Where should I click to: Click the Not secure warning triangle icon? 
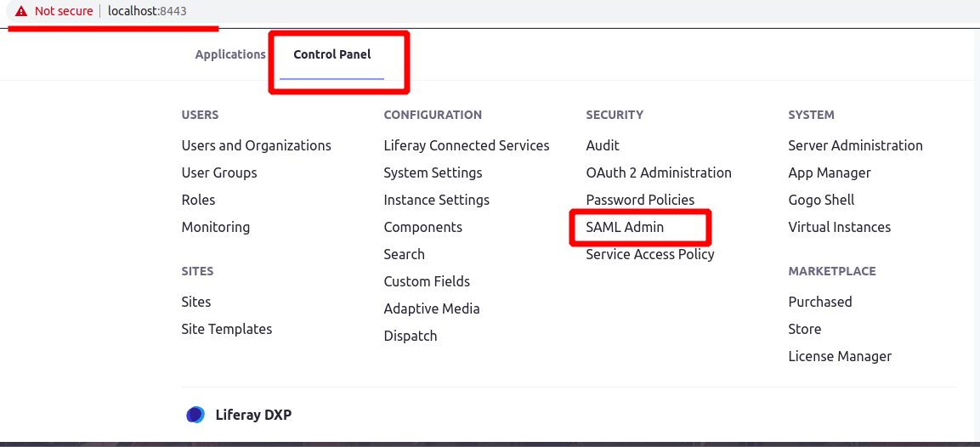point(22,11)
